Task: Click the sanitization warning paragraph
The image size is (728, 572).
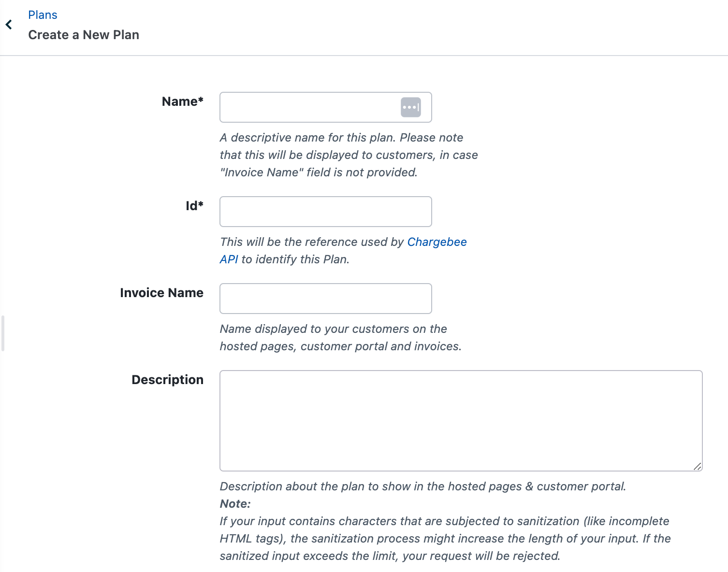Action: point(445,539)
